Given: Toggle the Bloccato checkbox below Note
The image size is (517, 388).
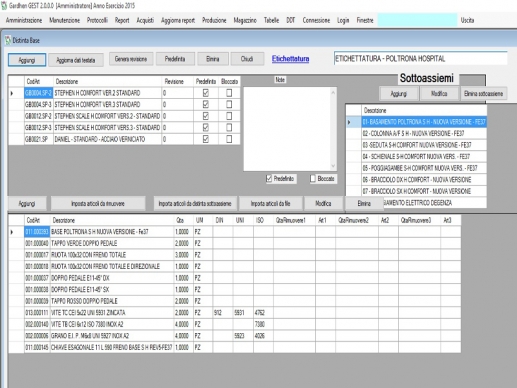Looking at the screenshot, I should [313, 179].
